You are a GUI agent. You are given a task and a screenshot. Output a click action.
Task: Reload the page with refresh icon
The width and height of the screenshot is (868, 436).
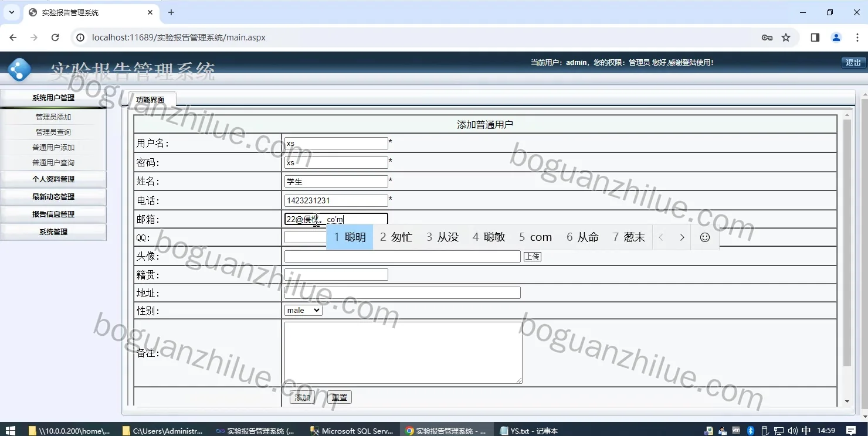click(x=55, y=38)
